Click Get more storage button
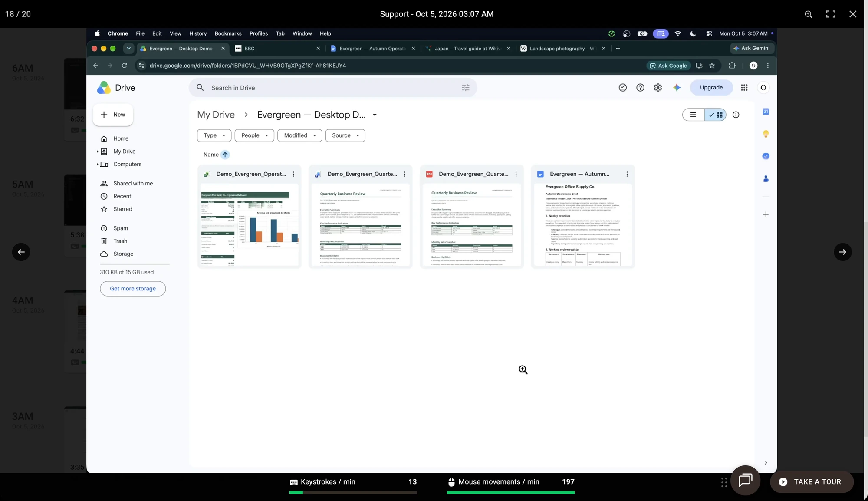Image resolution: width=868 pixels, height=501 pixels. pyautogui.click(x=133, y=289)
